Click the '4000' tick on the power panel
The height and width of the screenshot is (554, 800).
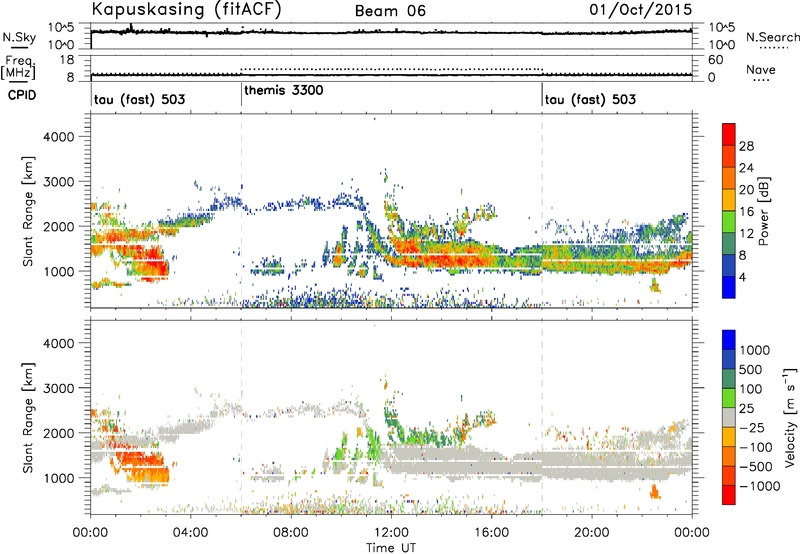[58, 137]
